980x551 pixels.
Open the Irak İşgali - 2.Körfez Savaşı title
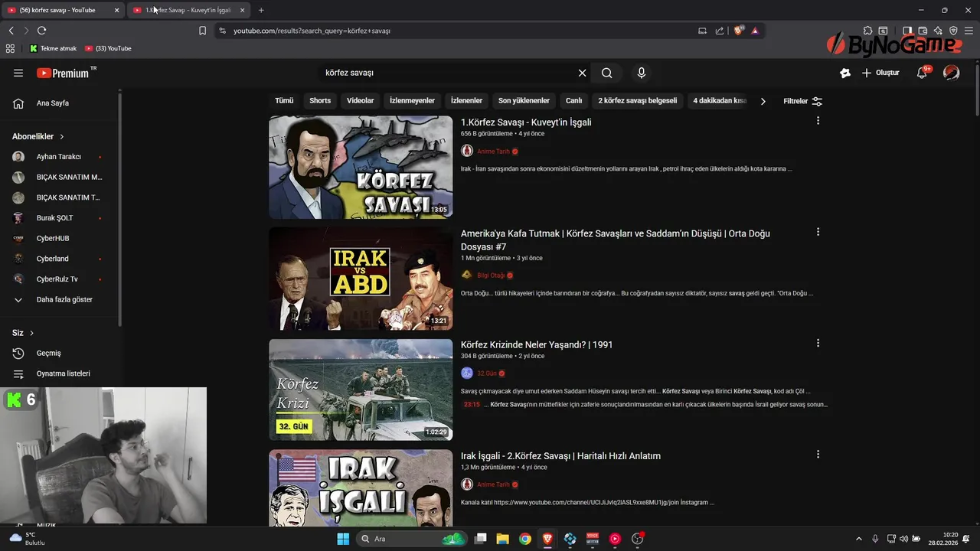tap(560, 456)
